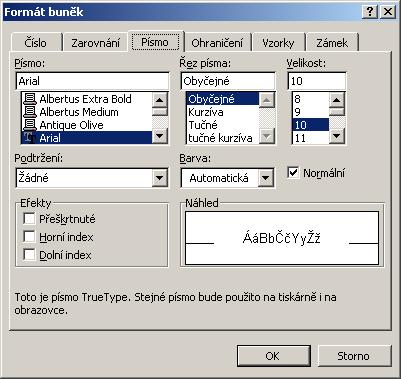This screenshot has height=379, width=401.
Task: Click the TrueType icon beside Arial
Action: tap(30, 138)
